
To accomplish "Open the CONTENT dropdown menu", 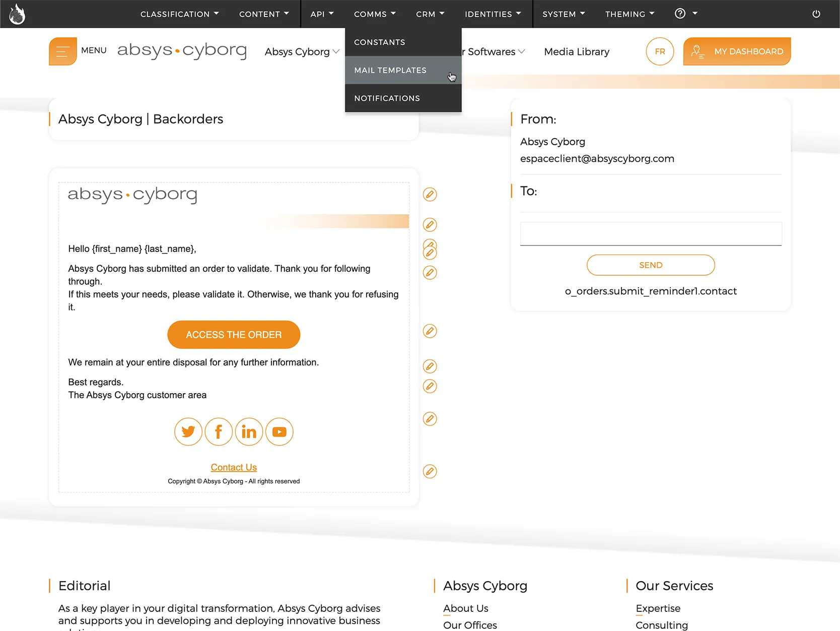I will [264, 14].
